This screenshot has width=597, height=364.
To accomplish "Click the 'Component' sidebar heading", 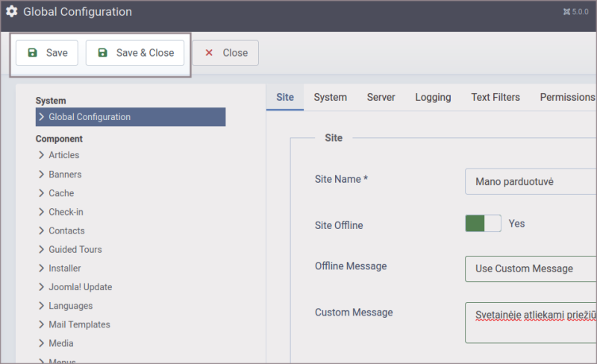I will tap(59, 139).
